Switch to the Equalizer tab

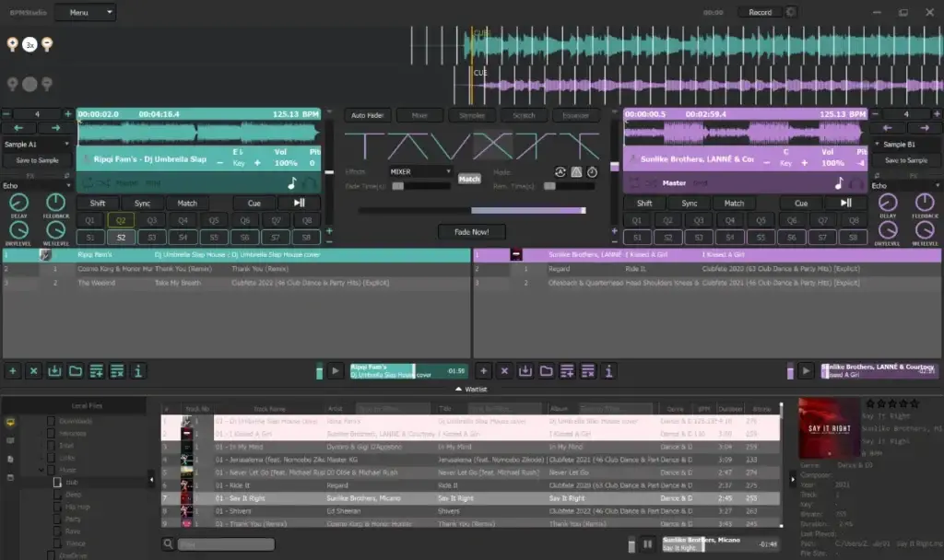(576, 115)
